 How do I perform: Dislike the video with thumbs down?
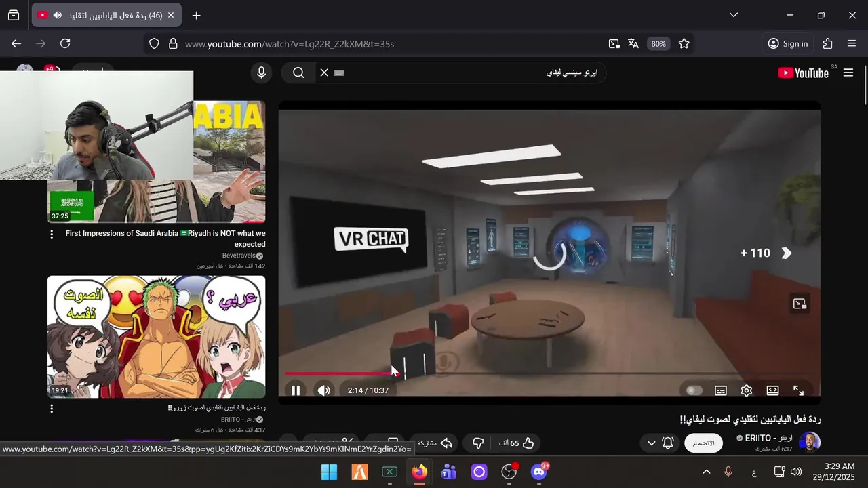[478, 443]
